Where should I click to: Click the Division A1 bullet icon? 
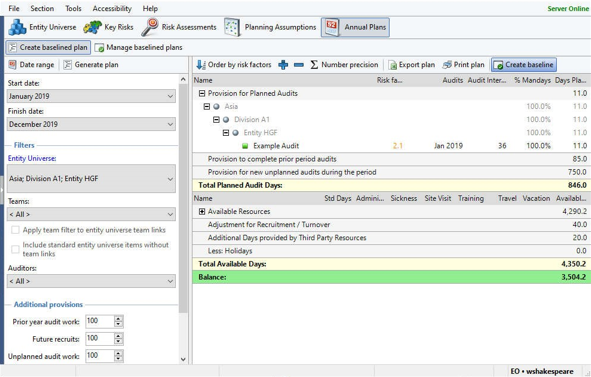(x=226, y=120)
